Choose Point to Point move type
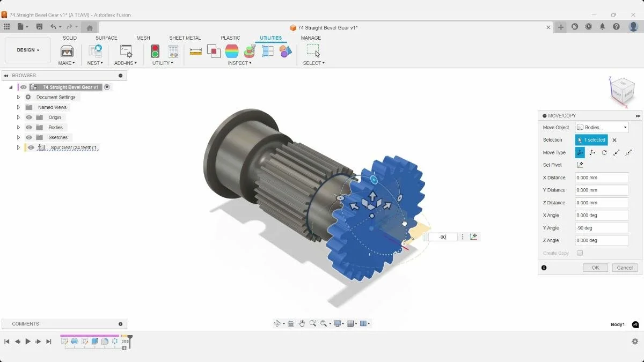644x362 pixels. [x=617, y=152]
